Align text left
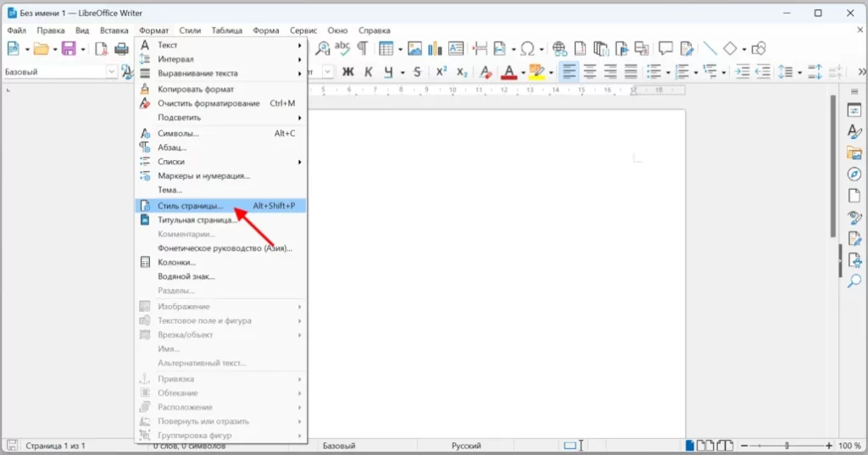The image size is (868, 455). (x=569, y=71)
